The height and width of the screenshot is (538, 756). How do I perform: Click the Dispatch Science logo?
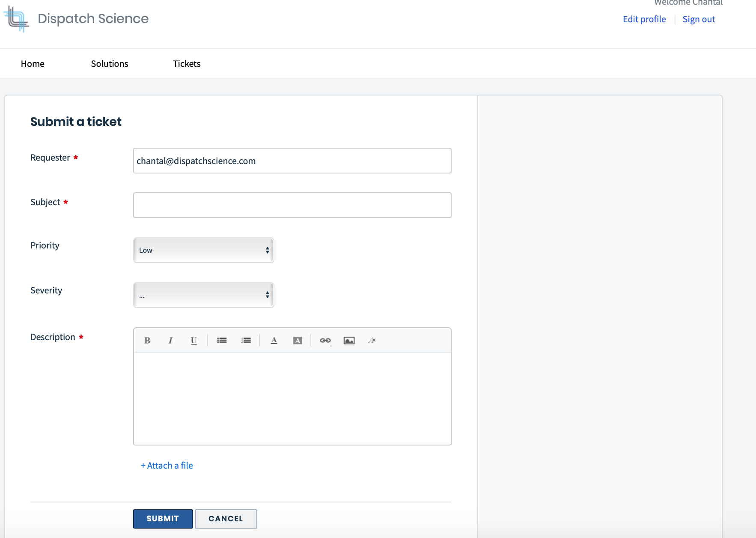[16, 19]
